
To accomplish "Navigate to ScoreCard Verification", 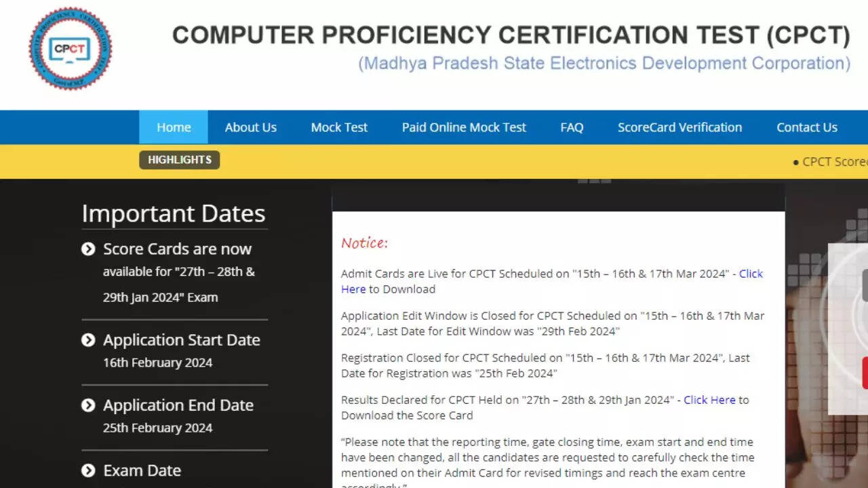I will pos(679,127).
